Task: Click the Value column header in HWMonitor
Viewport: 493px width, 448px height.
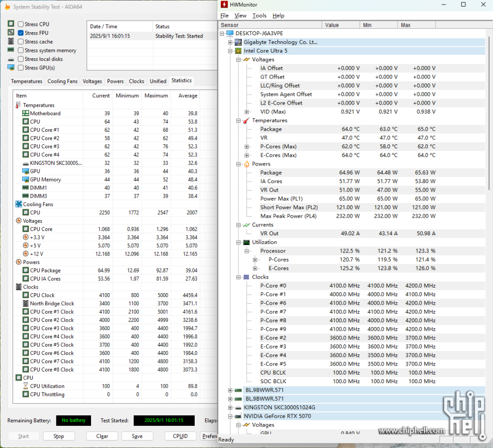Action: click(341, 25)
